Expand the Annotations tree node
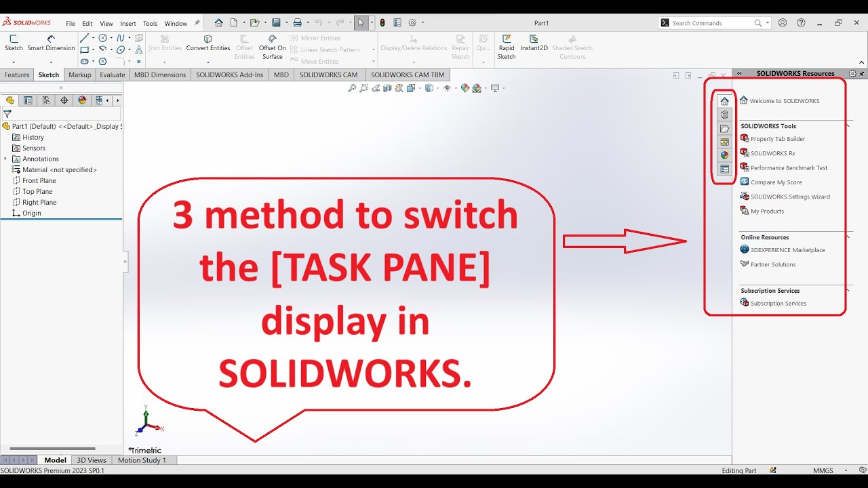 [x=5, y=159]
